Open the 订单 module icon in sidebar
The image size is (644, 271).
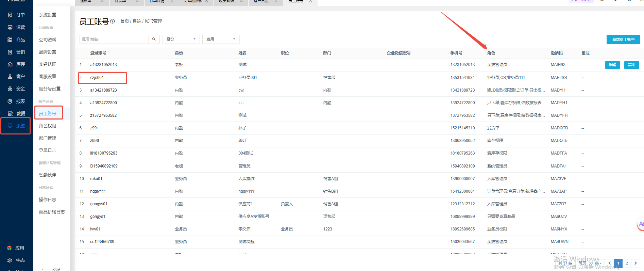pos(10,15)
